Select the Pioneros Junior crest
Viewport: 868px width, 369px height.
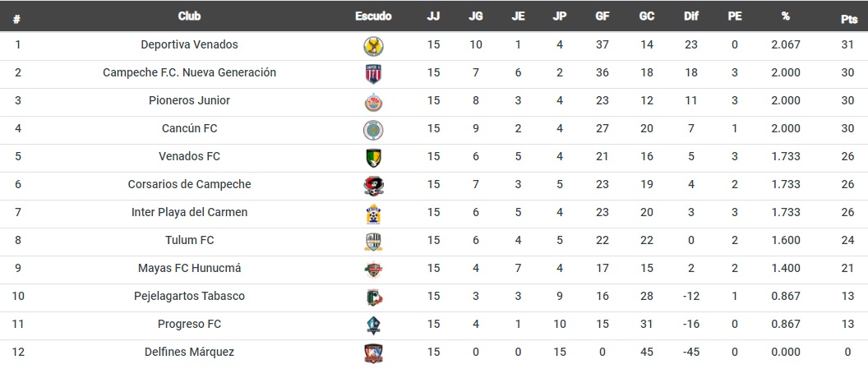tap(374, 103)
